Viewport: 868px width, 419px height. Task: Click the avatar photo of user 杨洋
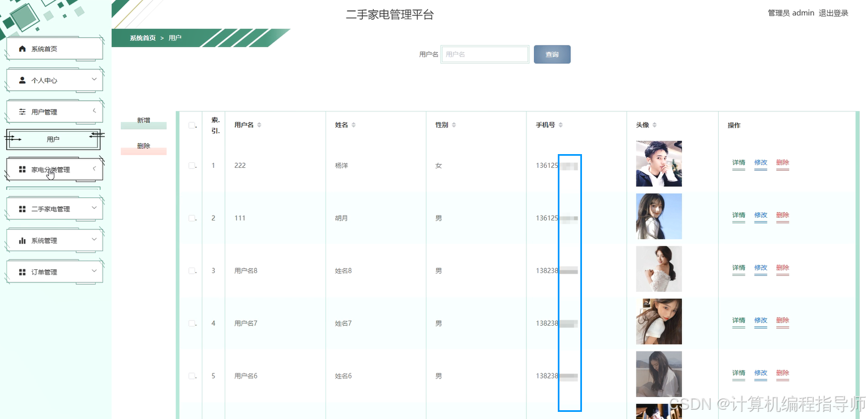tap(659, 163)
